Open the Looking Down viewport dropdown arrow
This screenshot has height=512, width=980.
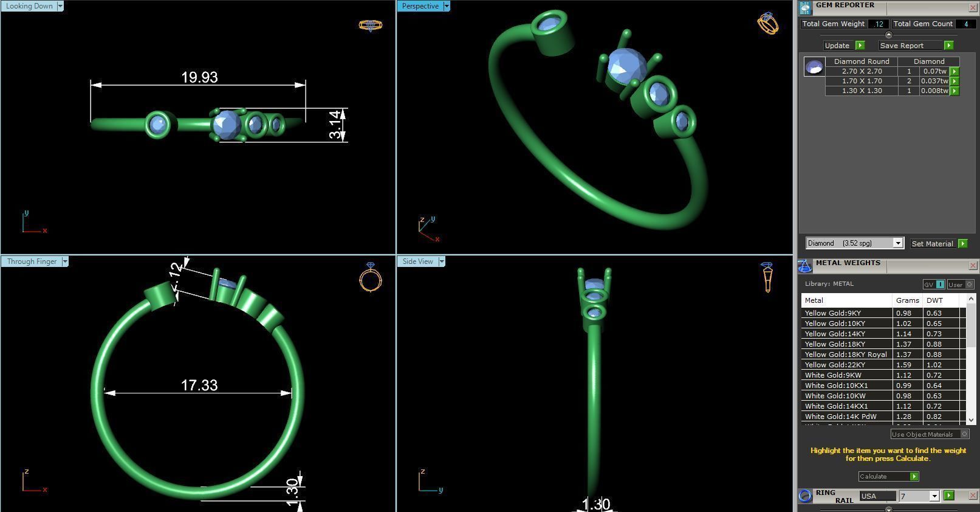pyautogui.click(x=60, y=6)
